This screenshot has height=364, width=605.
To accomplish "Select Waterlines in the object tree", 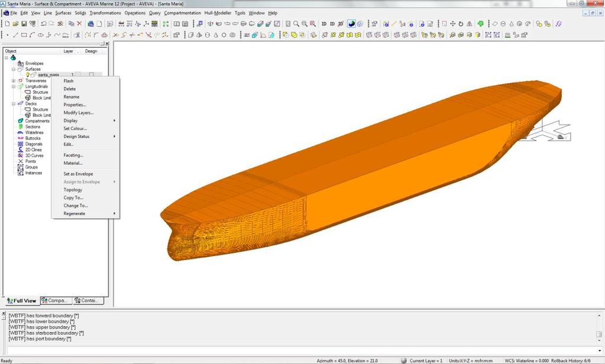I will coord(34,132).
